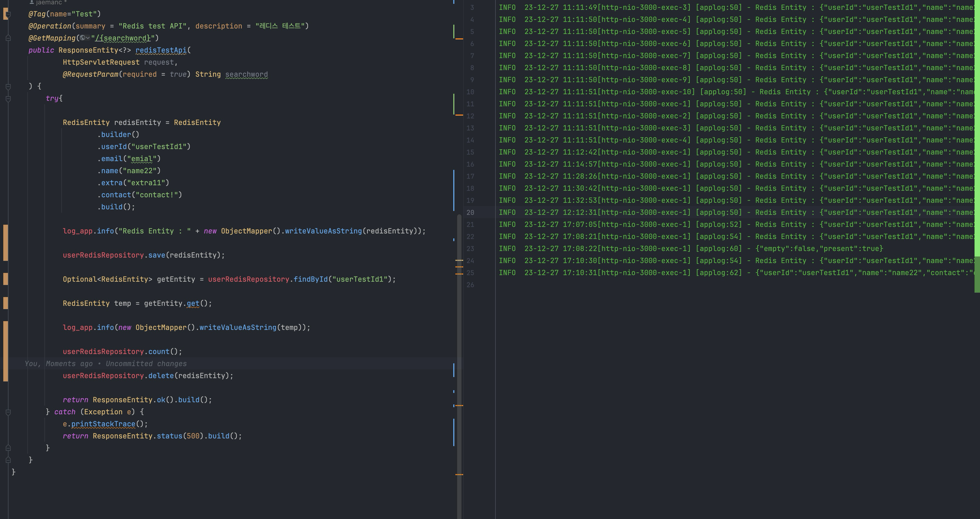Click the fold end marker at the method's closing brace
This screenshot has height=519, width=980.
coord(8,460)
